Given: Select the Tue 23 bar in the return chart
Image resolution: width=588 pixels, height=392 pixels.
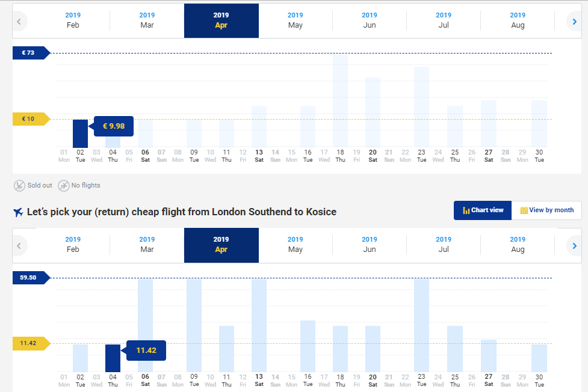Looking at the screenshot, I should tap(421, 325).
